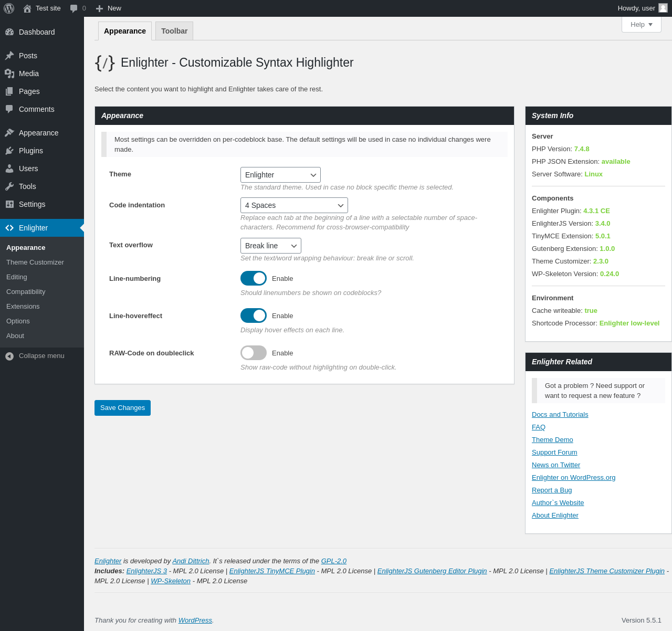Image resolution: width=672 pixels, height=631 pixels.
Task: Open Theme Demo link
Action: coord(552,440)
